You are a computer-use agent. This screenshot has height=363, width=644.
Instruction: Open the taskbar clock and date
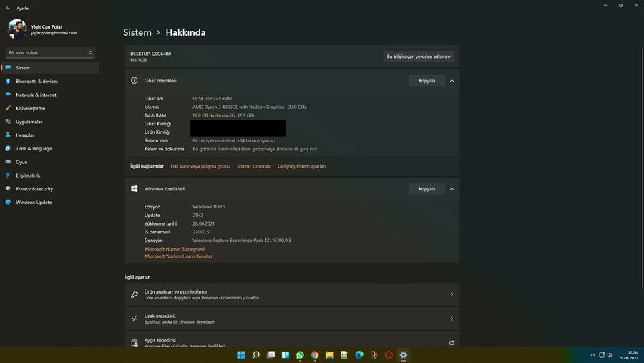tap(628, 355)
